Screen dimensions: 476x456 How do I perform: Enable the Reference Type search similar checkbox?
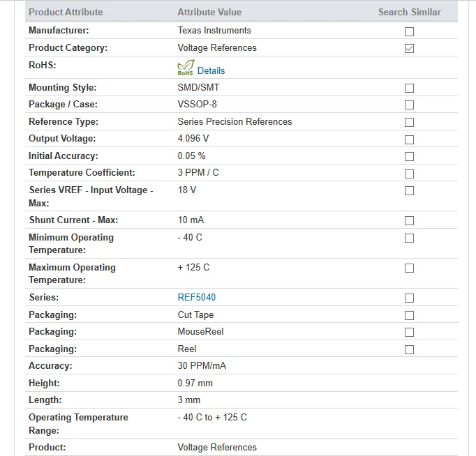pos(409,122)
